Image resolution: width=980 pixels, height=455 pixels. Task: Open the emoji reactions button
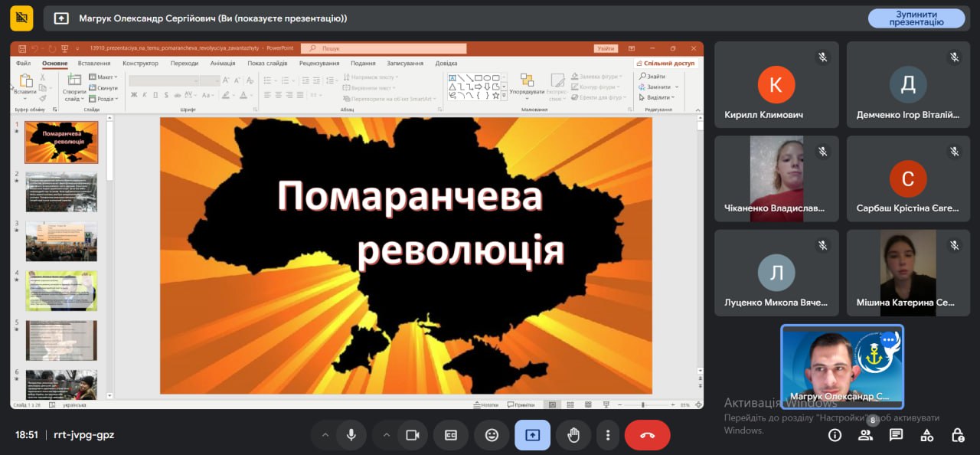point(492,435)
